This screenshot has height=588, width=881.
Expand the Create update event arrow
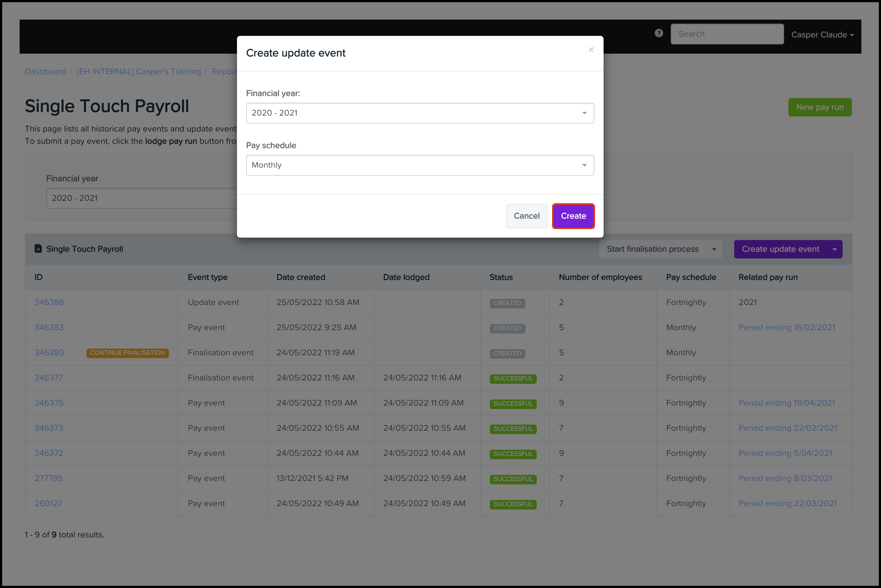coord(834,249)
